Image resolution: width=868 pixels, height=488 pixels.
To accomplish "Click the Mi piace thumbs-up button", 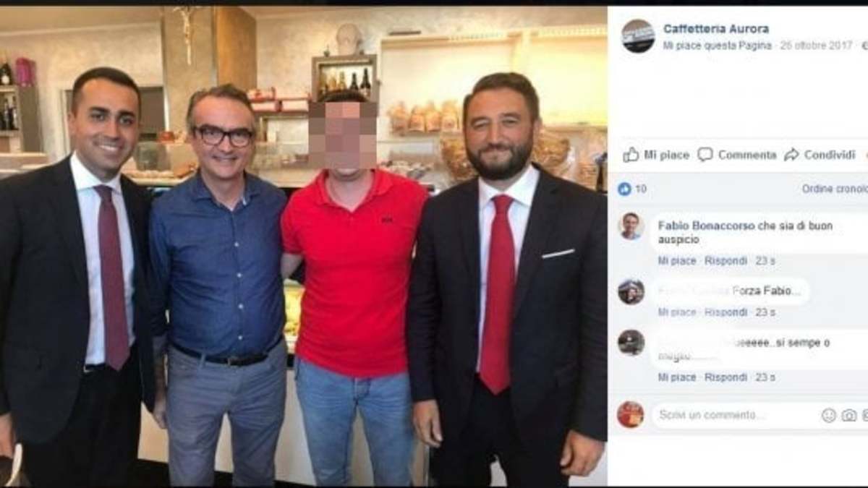I will [x=655, y=155].
